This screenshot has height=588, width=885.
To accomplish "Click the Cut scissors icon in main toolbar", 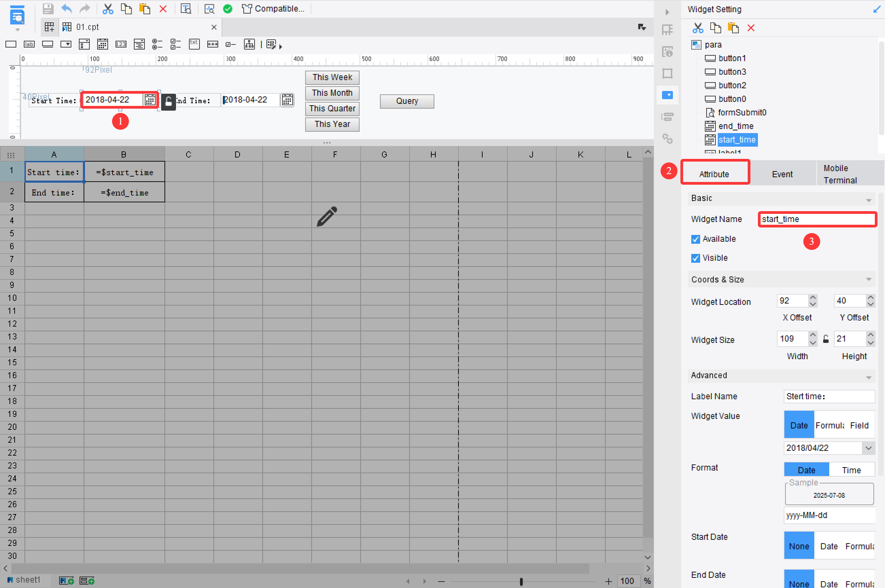I will (x=108, y=8).
